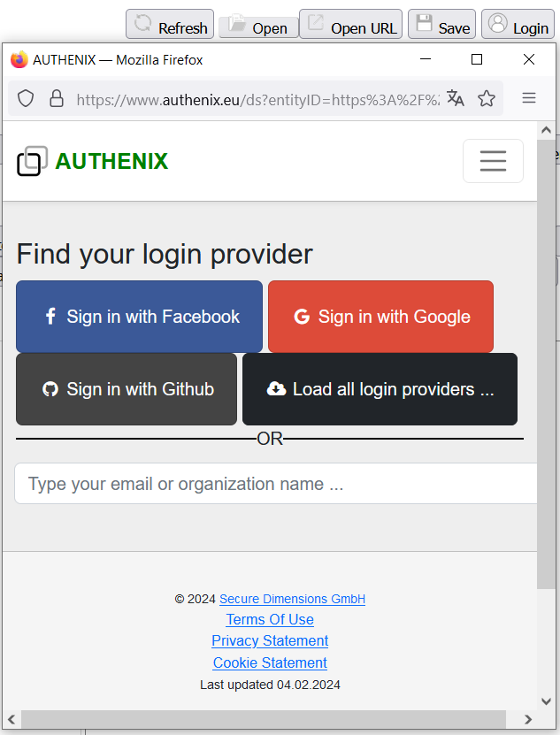Click the Refresh toolbar button
Screen dimensions: 560x735
(x=171, y=26)
